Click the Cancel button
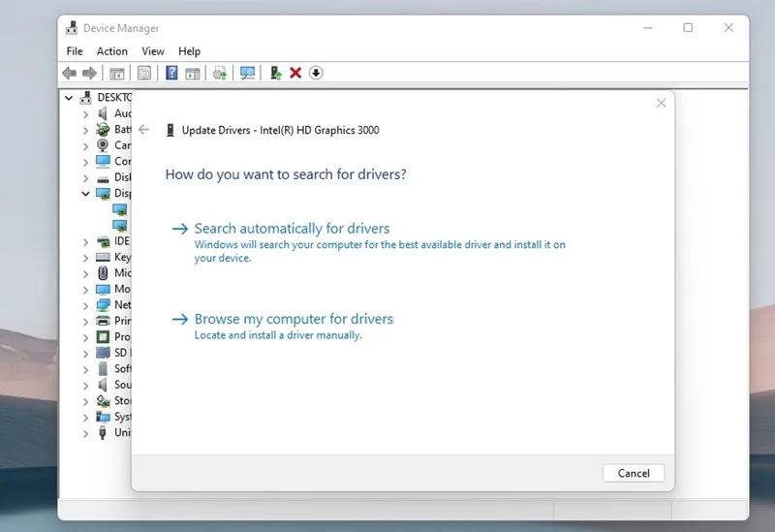This screenshot has width=775, height=532. pos(634,473)
